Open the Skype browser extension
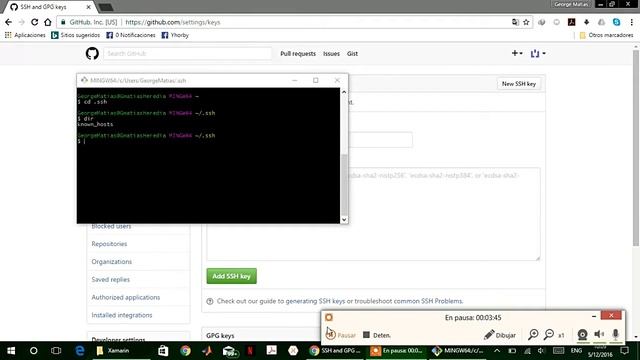This screenshot has width=640, height=360. [x=616, y=22]
